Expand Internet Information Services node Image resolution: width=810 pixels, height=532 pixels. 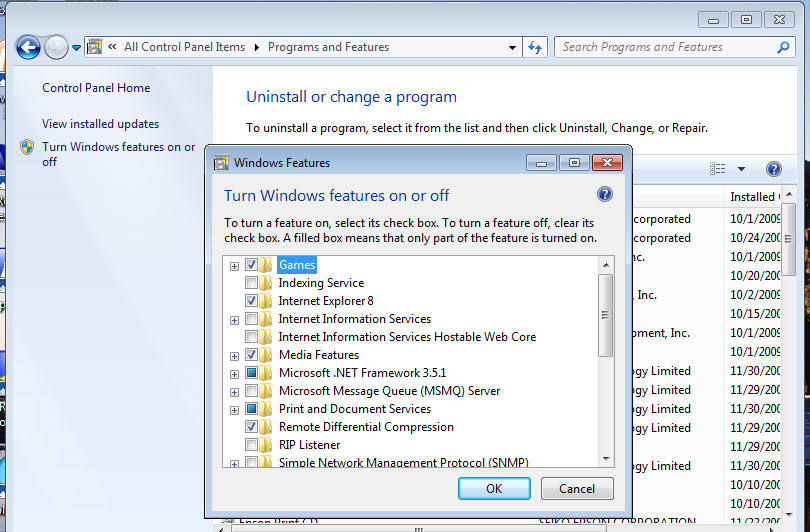click(x=234, y=321)
